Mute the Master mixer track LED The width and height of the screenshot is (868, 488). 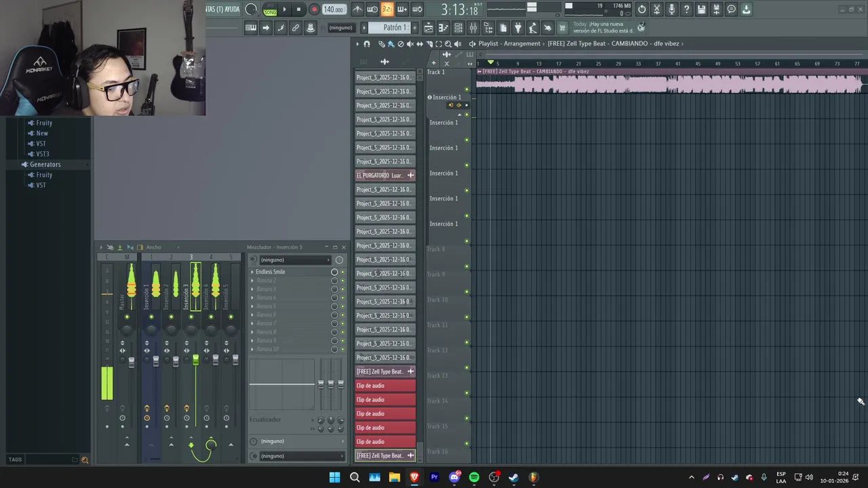coord(127,317)
